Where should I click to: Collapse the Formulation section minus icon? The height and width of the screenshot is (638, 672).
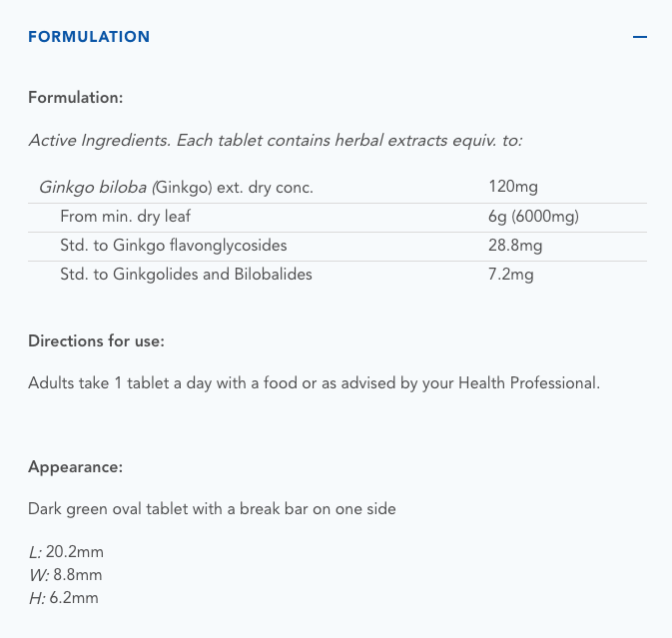[640, 37]
